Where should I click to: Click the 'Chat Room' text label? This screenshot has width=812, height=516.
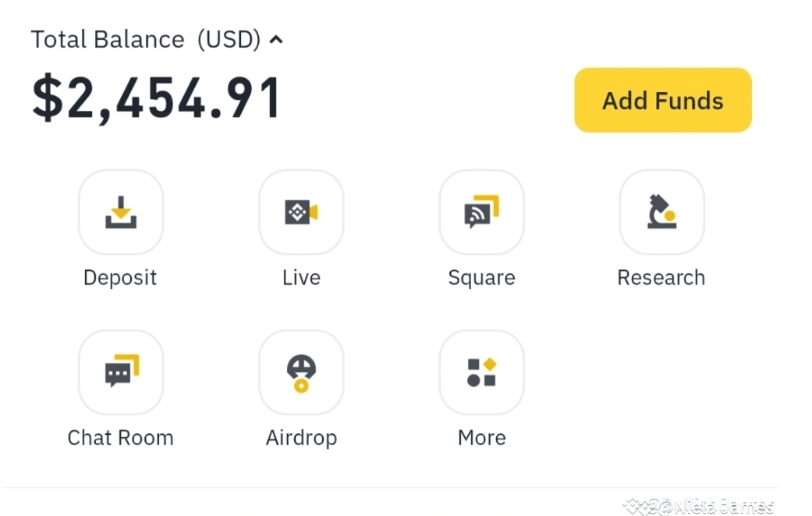120,438
